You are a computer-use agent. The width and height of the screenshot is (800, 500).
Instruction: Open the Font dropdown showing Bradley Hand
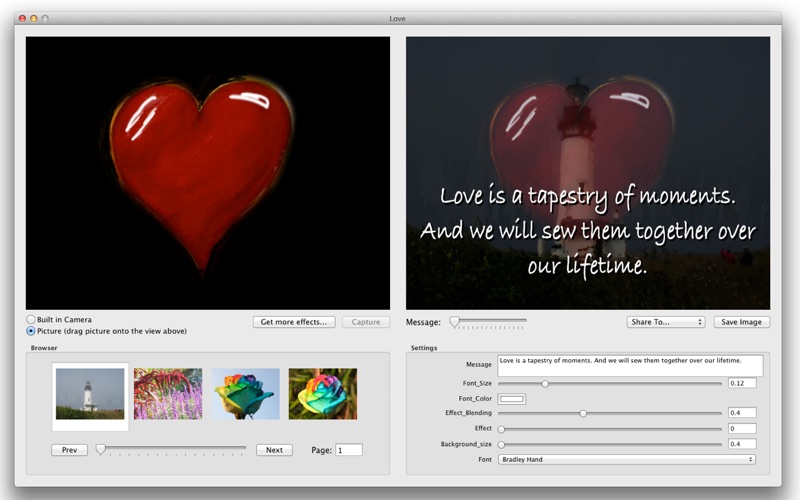tap(627, 460)
